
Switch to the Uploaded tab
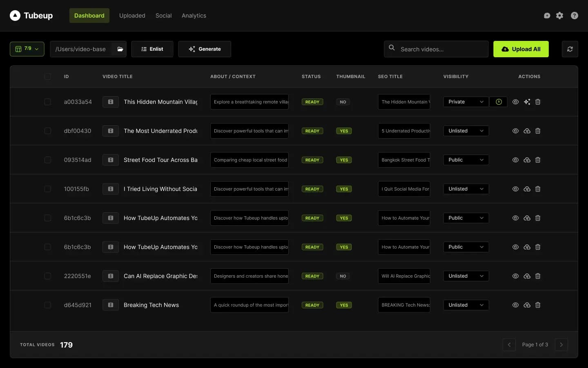(132, 16)
